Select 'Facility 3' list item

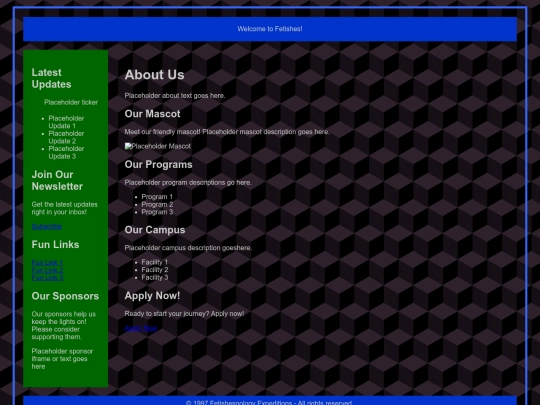155,277
